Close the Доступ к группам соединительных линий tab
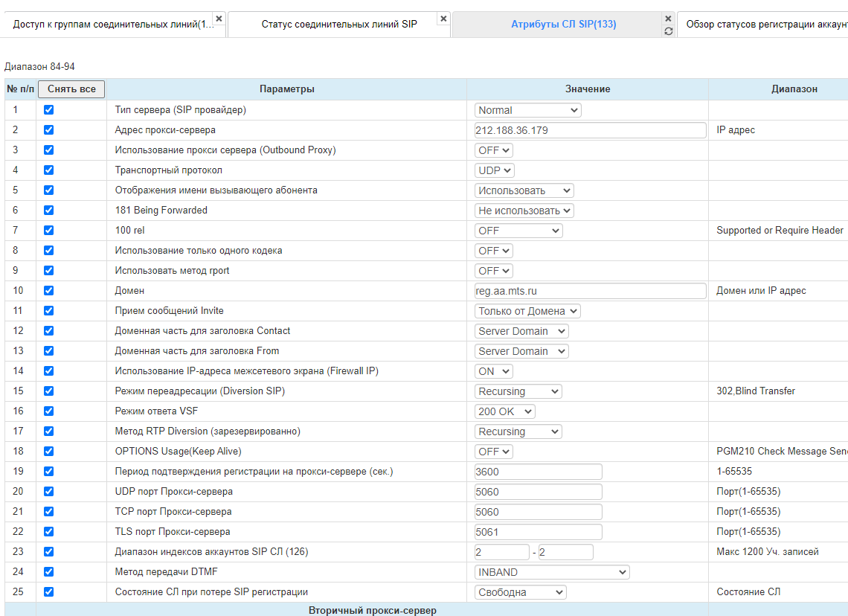The width and height of the screenshot is (848, 616). pos(219,19)
